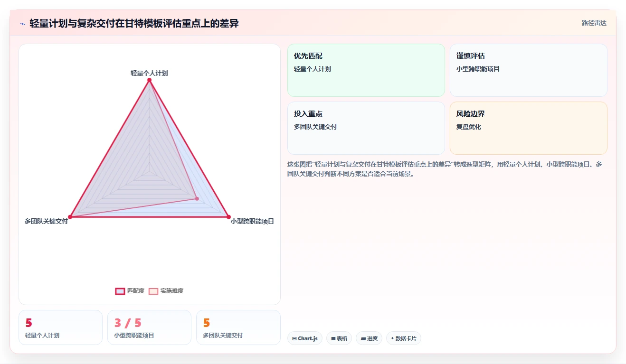Toggle the 实施难度 legend item

(166, 291)
